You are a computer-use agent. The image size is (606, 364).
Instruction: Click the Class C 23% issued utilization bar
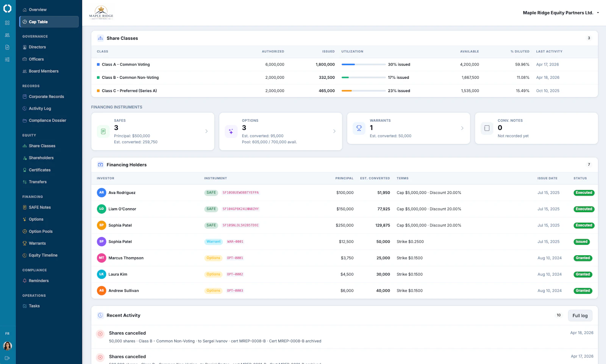pos(364,91)
